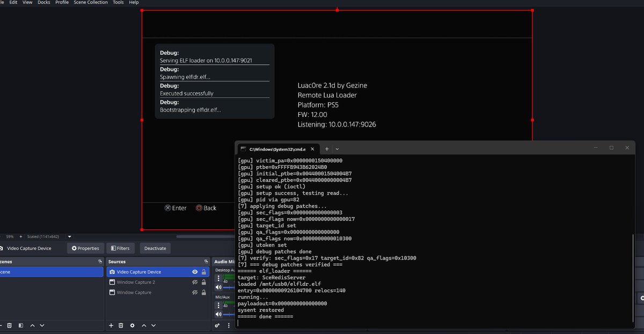Click 'Listening: 10.0.0.147:9026' text in preview
This screenshot has height=334, width=644.
[x=336, y=124]
